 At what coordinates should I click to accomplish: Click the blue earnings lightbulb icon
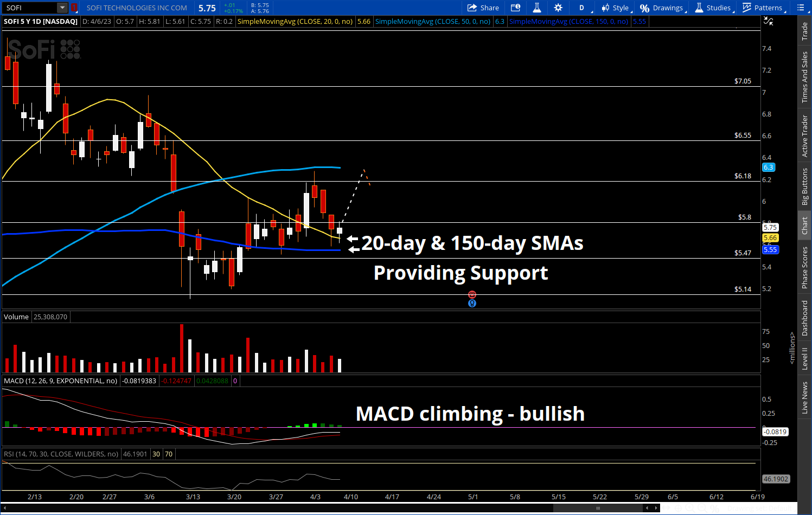pyautogui.click(x=472, y=303)
